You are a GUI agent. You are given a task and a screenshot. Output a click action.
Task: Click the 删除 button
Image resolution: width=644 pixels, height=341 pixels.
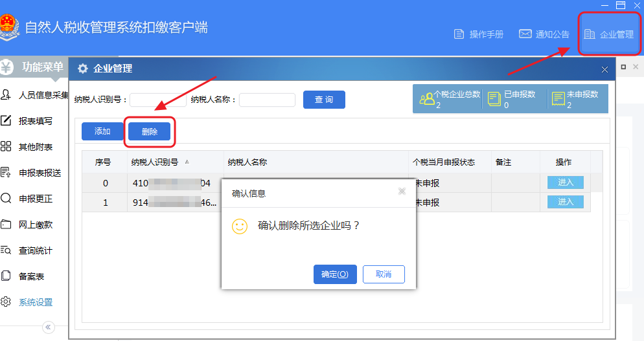point(150,131)
